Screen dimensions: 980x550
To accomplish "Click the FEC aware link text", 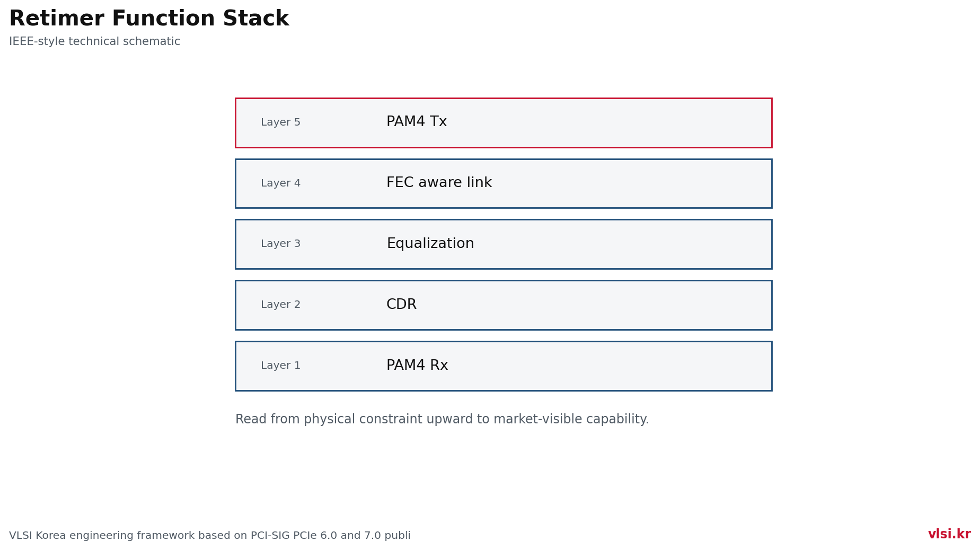I will 439,183.
